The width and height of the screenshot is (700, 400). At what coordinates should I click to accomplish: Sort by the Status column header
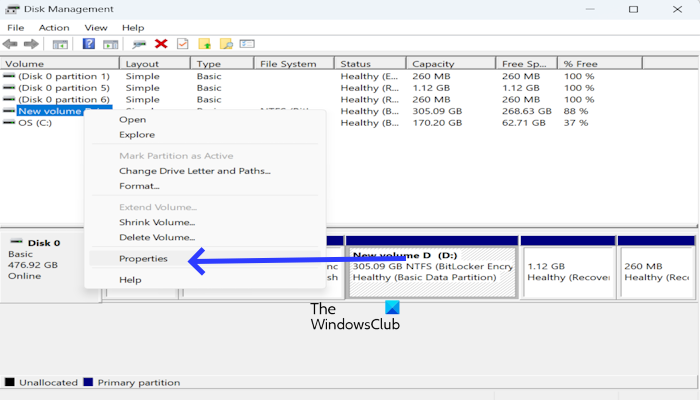tap(370, 64)
